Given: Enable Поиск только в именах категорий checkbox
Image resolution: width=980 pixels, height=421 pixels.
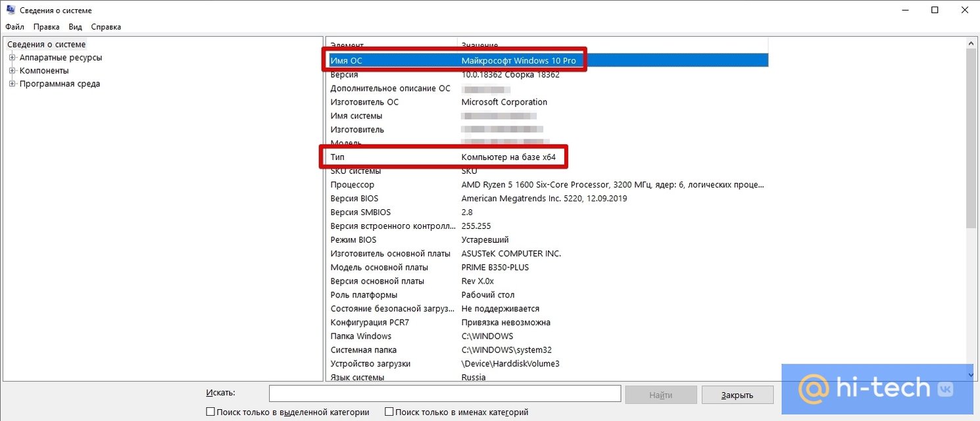Looking at the screenshot, I should [x=389, y=412].
